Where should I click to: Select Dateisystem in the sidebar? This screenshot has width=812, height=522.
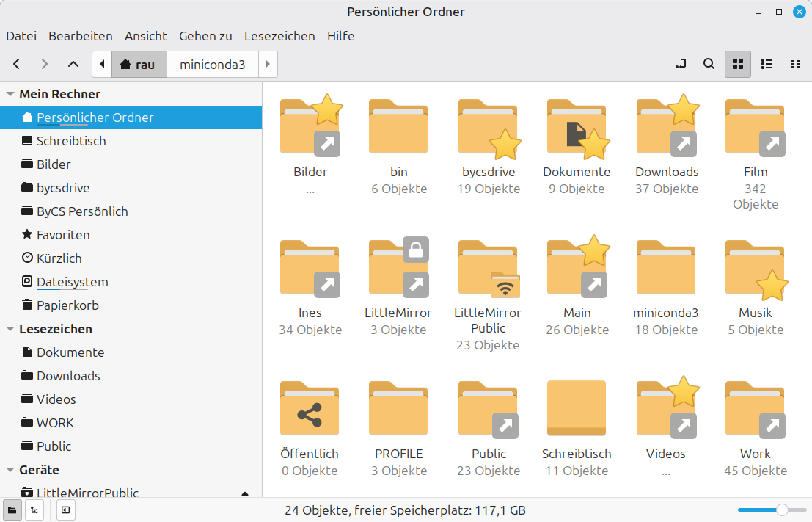click(72, 282)
